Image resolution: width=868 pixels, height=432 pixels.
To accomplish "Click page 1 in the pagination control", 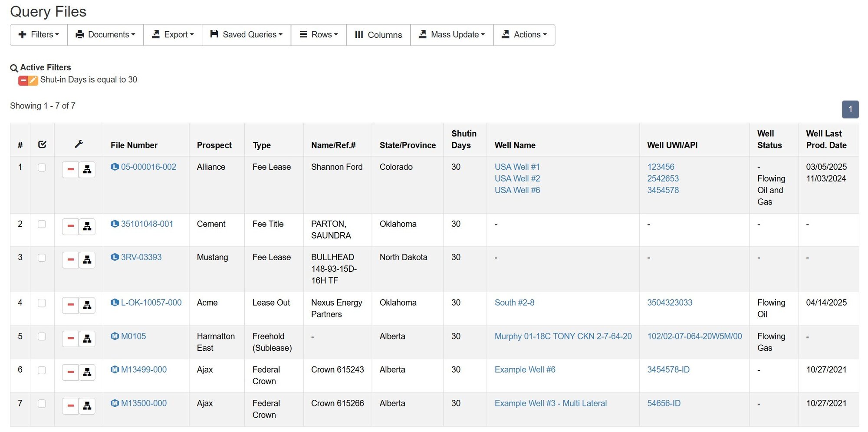I will point(850,109).
